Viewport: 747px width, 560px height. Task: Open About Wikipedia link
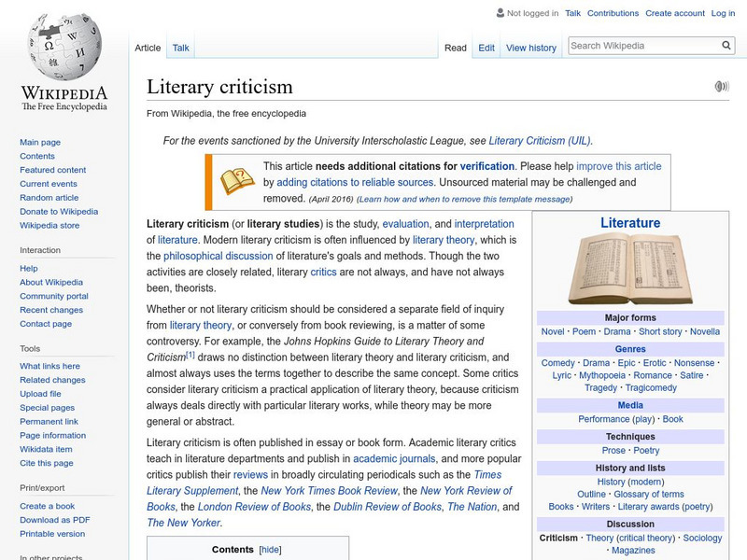(x=51, y=282)
